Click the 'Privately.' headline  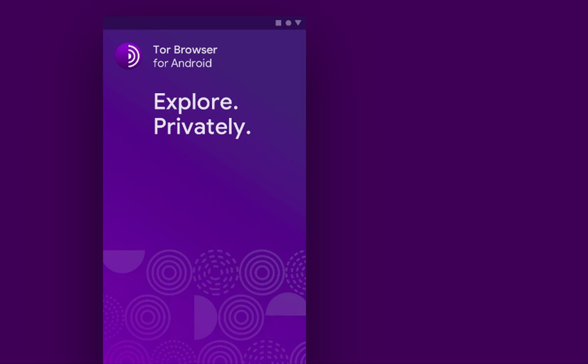(202, 127)
